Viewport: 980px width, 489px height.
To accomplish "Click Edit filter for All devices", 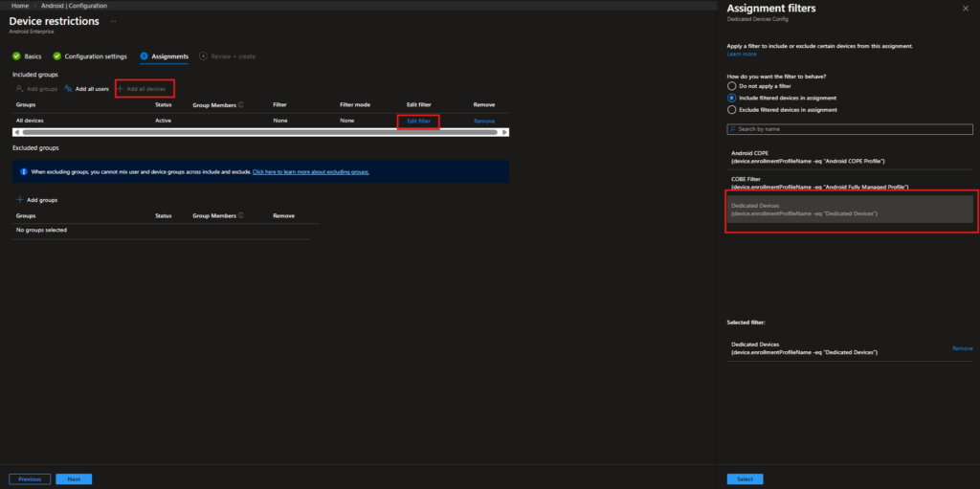I will coord(418,121).
